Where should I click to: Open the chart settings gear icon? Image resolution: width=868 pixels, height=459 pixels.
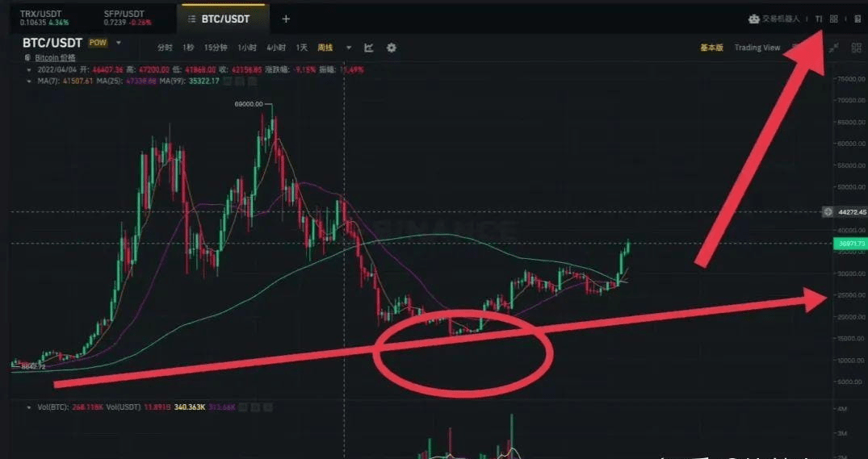tap(392, 48)
